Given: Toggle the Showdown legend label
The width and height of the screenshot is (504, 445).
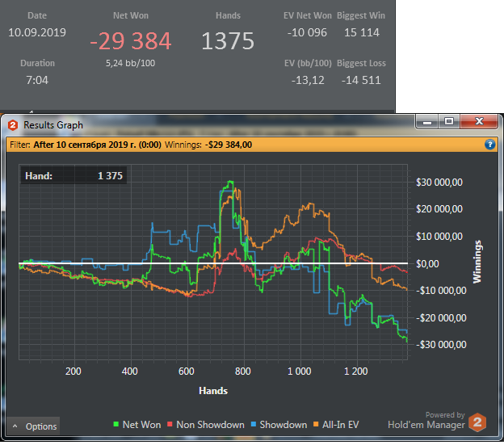Looking at the screenshot, I should click(283, 425).
